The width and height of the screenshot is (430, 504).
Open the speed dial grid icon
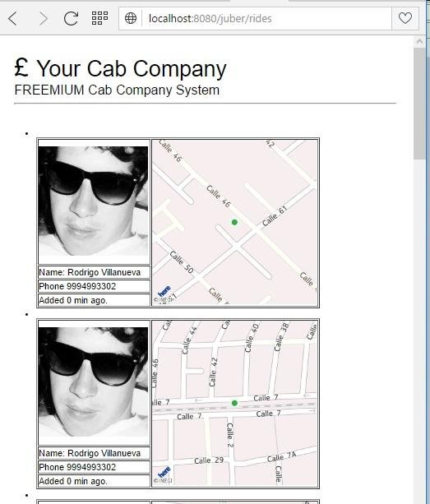(x=99, y=18)
